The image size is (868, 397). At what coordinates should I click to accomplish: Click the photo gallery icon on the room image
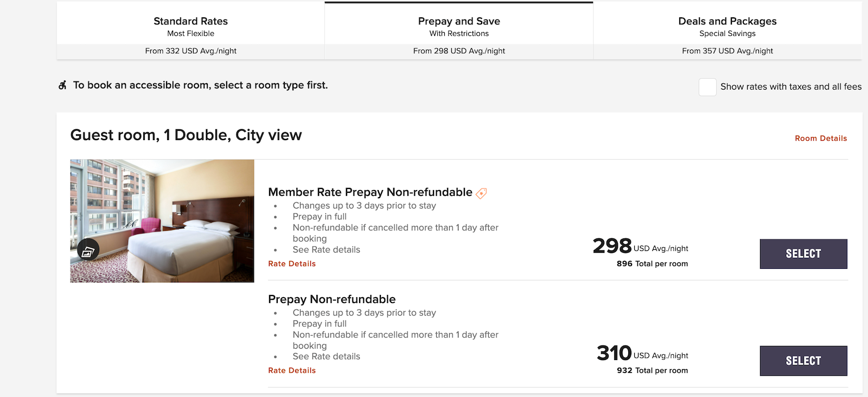tap(87, 249)
